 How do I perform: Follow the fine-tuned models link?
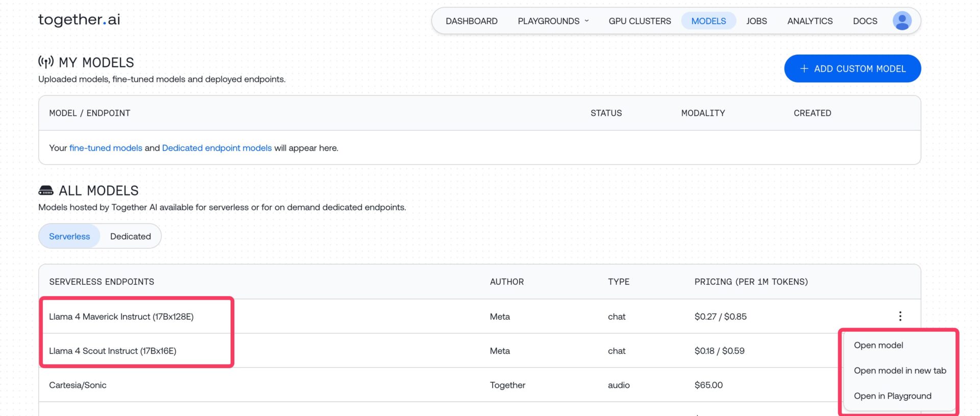point(106,148)
